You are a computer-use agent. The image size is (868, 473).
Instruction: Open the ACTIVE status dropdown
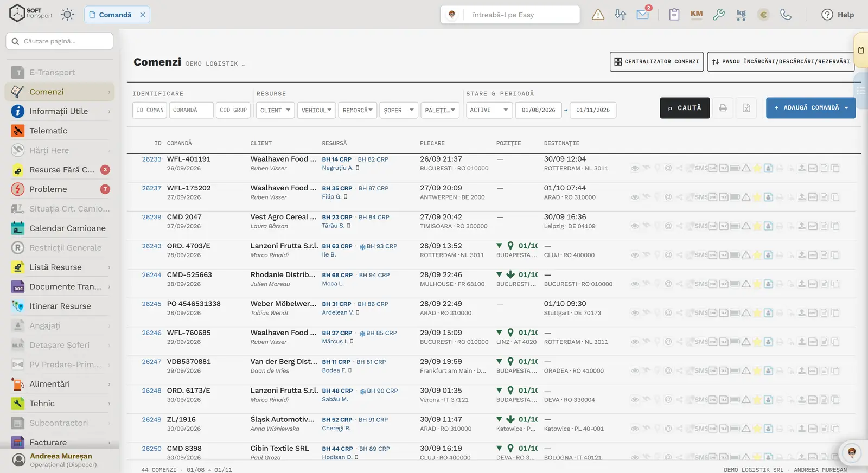click(x=489, y=110)
